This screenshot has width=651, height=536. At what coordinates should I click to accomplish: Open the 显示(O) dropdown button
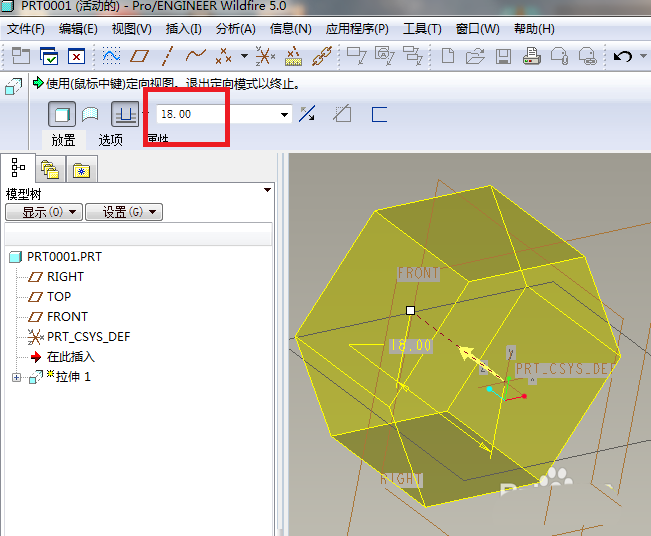point(44,212)
